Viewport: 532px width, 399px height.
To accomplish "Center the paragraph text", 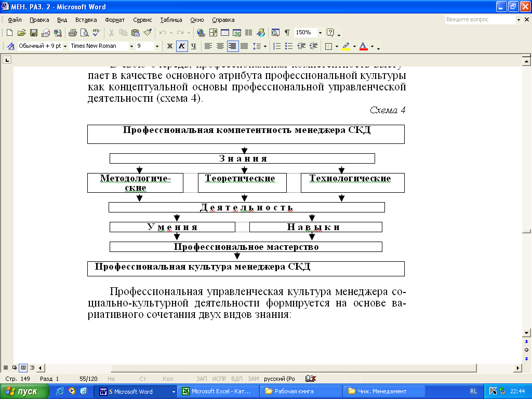I will [220, 46].
